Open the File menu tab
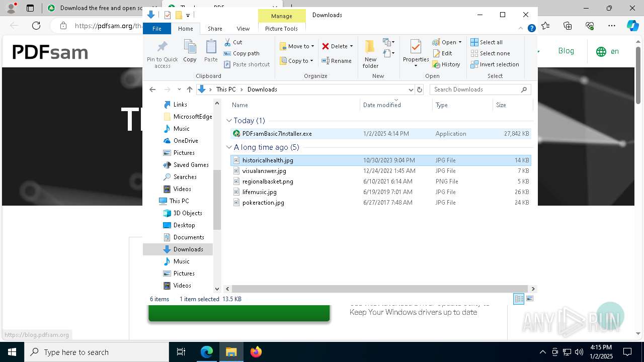This screenshot has height=362, width=644. [x=157, y=29]
